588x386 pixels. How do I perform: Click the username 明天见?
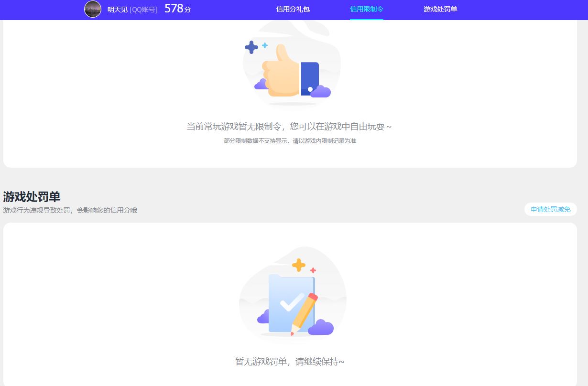[117, 9]
